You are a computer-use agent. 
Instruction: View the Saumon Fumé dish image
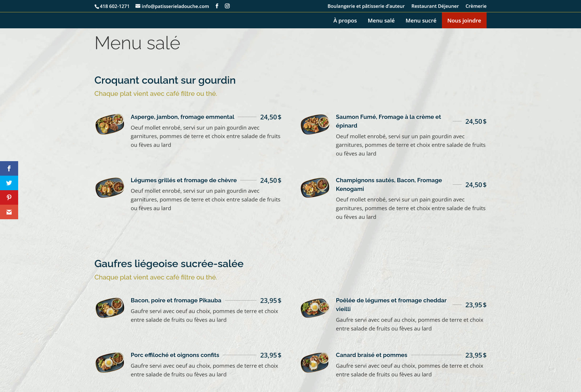point(315,124)
